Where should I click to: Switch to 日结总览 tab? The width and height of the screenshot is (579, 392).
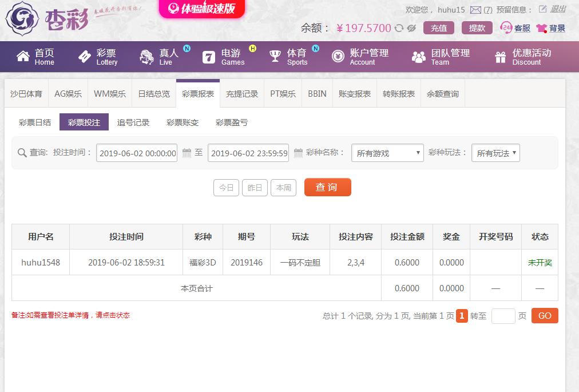click(x=154, y=94)
